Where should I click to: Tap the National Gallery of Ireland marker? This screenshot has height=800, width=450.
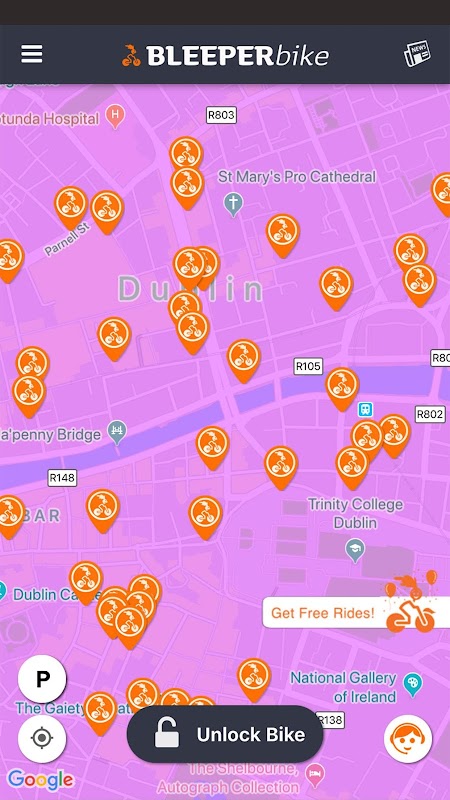(x=412, y=684)
